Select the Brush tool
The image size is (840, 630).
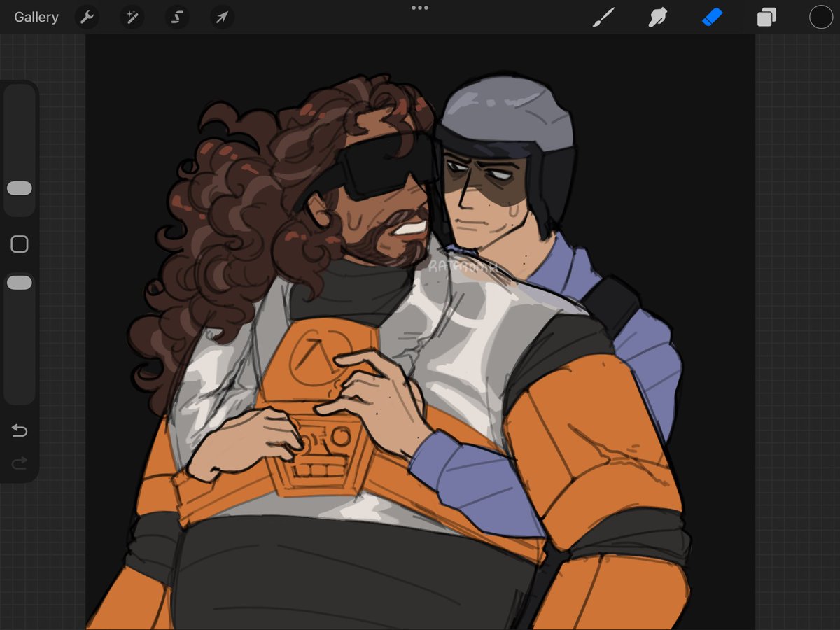pyautogui.click(x=602, y=17)
